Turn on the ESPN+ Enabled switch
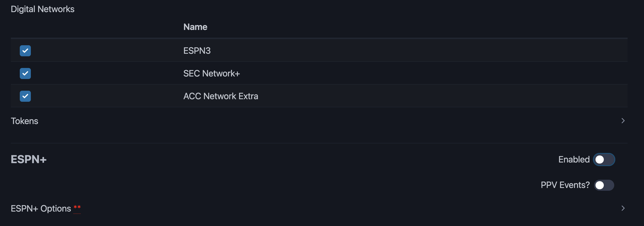 pos(604,160)
